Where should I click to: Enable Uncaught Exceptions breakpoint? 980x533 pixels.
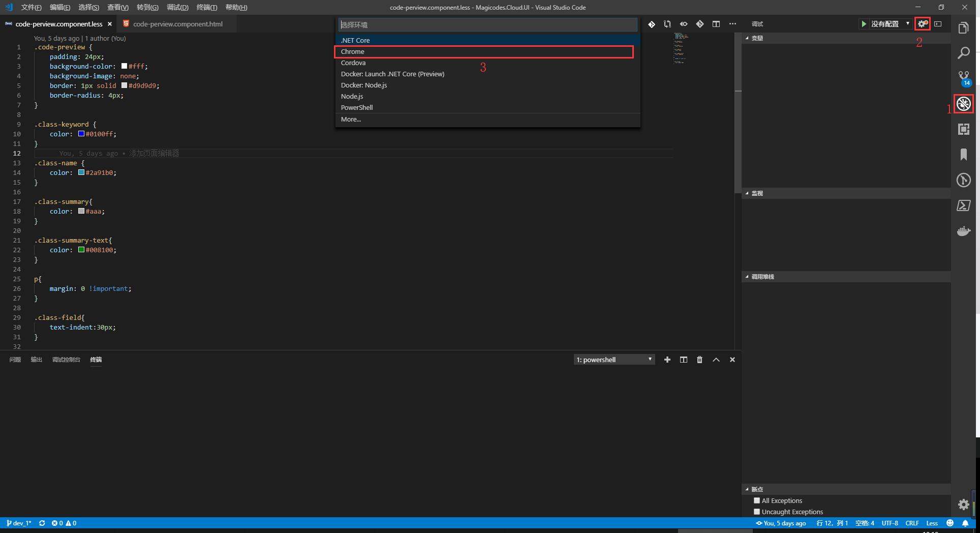(x=757, y=512)
